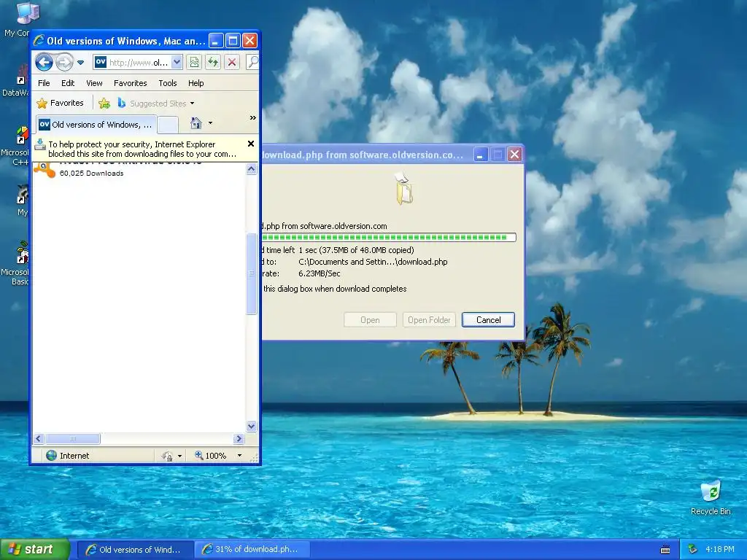Click the folder icon in download dialog
747x560 pixels.
point(404,190)
